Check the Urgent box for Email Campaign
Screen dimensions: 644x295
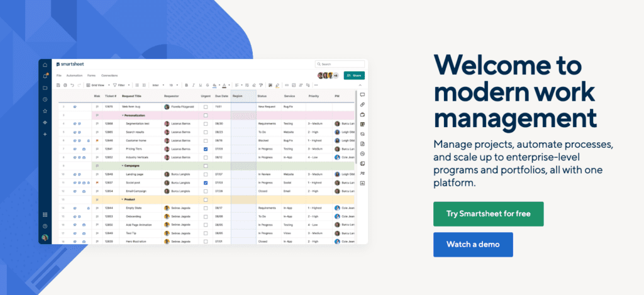point(206,191)
